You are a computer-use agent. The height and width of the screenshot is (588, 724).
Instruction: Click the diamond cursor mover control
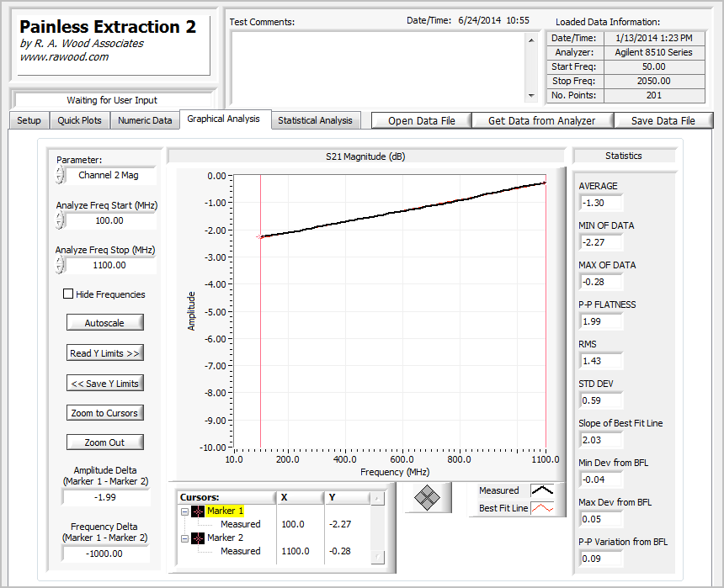pos(427,497)
